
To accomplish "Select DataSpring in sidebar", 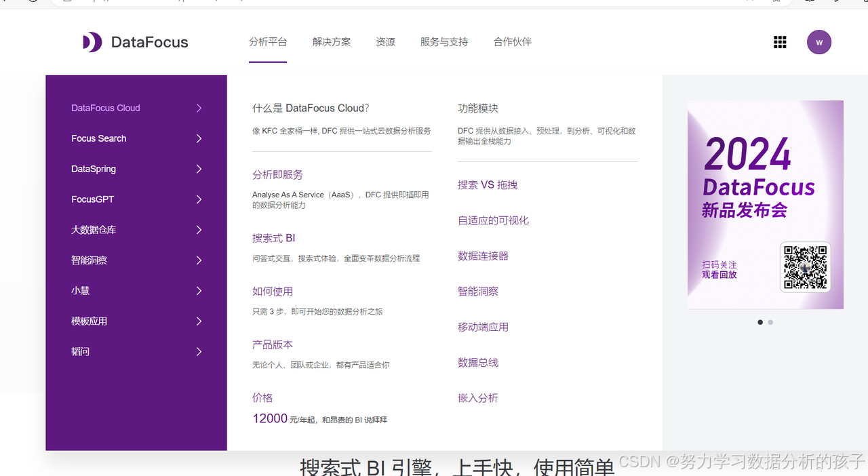I will 94,169.
